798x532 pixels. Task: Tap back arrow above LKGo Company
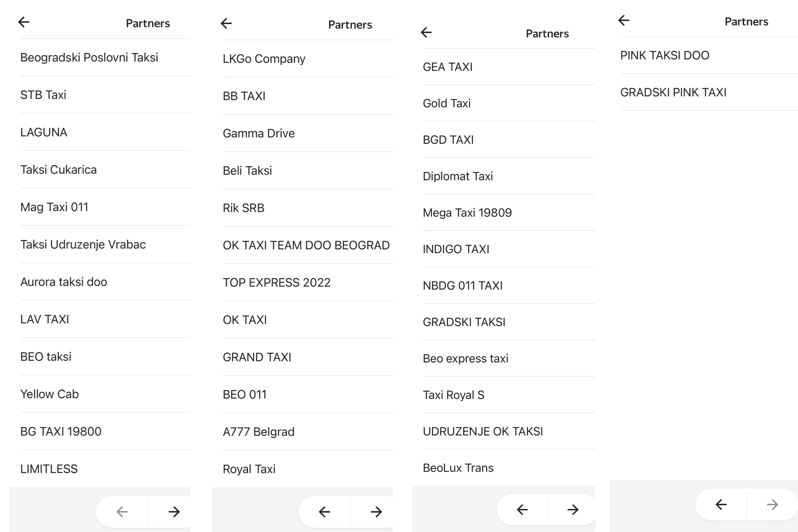226,23
